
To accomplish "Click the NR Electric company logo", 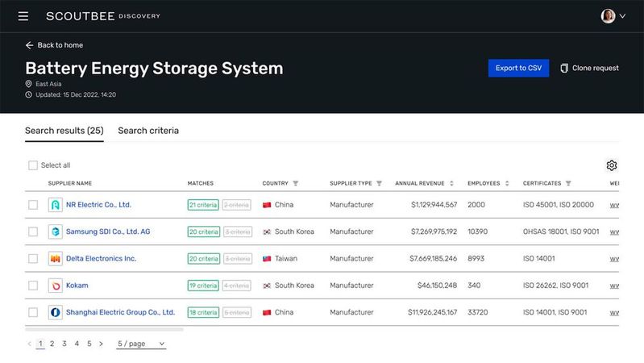I will [55, 205].
